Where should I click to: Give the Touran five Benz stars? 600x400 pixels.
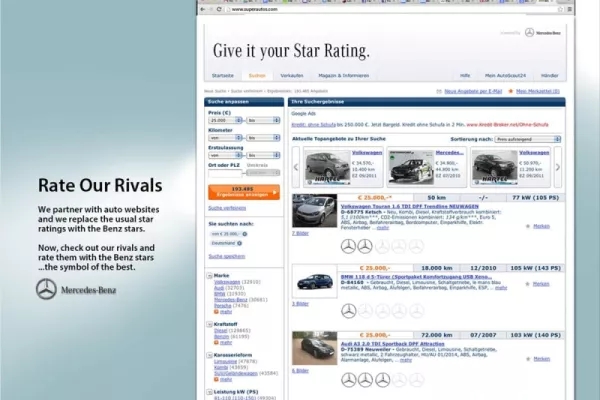pos(416,246)
